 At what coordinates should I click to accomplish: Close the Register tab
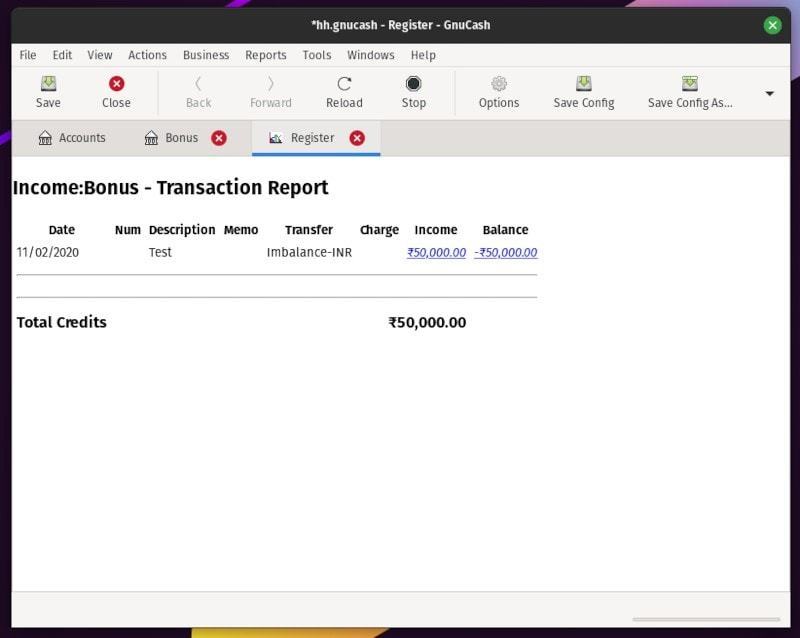click(x=358, y=138)
